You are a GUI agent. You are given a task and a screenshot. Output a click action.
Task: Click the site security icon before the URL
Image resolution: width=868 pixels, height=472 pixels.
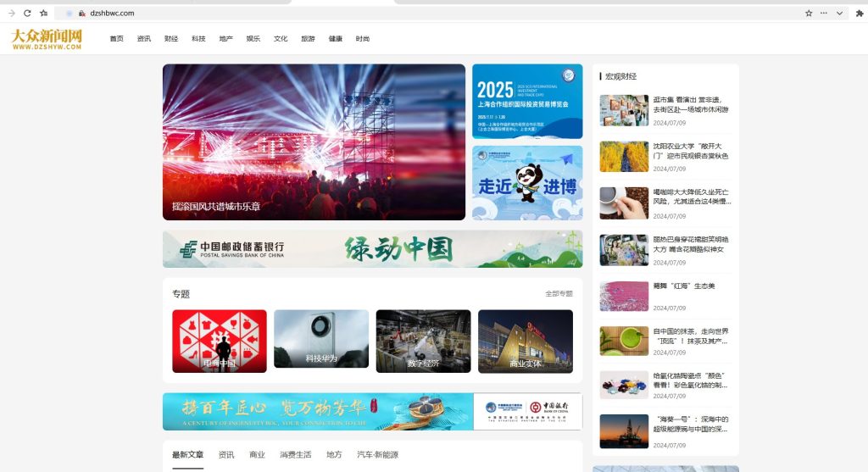tap(81, 14)
